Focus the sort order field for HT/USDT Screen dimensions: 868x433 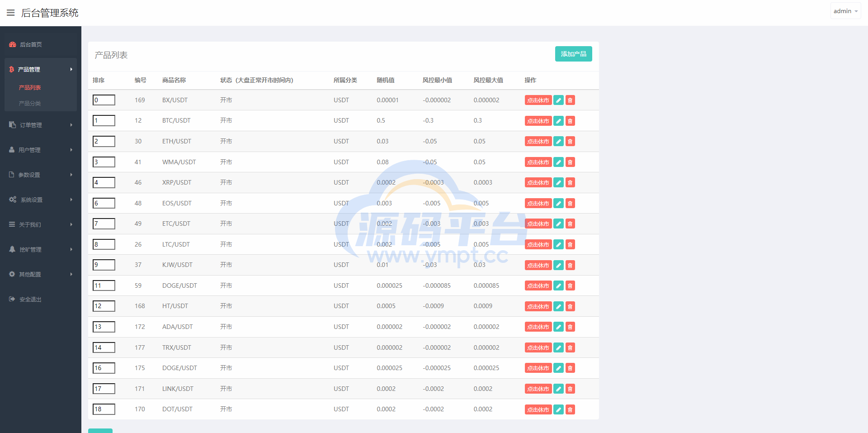click(x=104, y=306)
